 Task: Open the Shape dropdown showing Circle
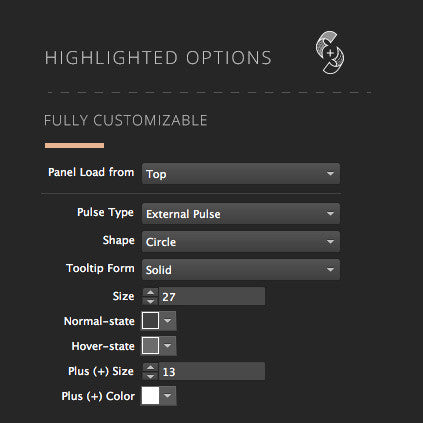tap(241, 241)
